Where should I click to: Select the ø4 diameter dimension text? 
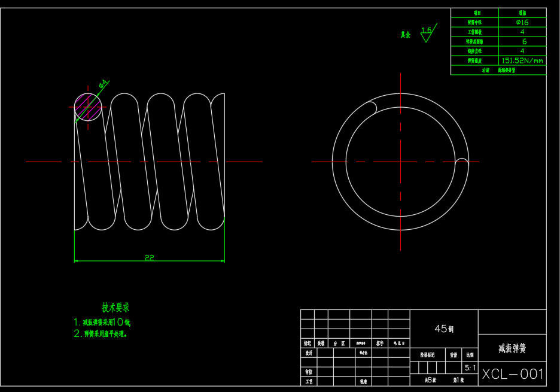102,84
